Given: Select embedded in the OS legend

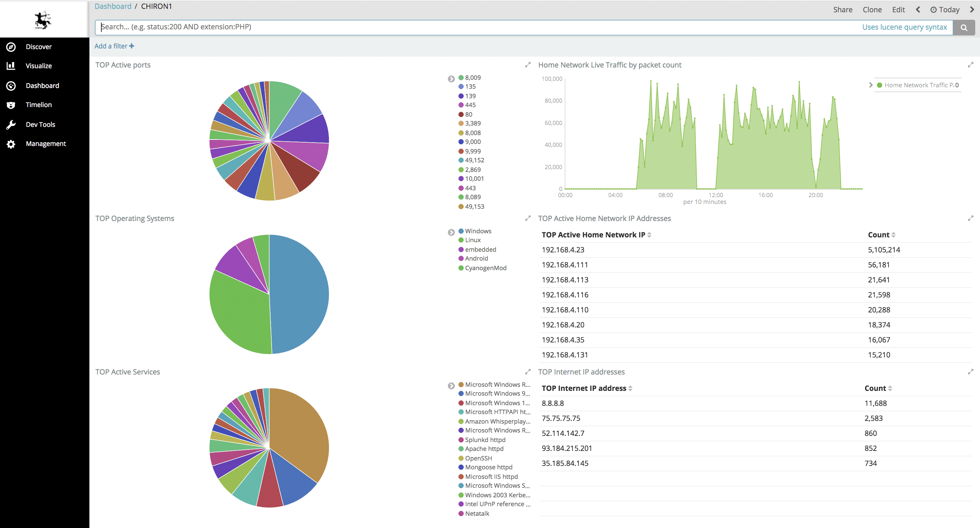Looking at the screenshot, I should [480, 250].
